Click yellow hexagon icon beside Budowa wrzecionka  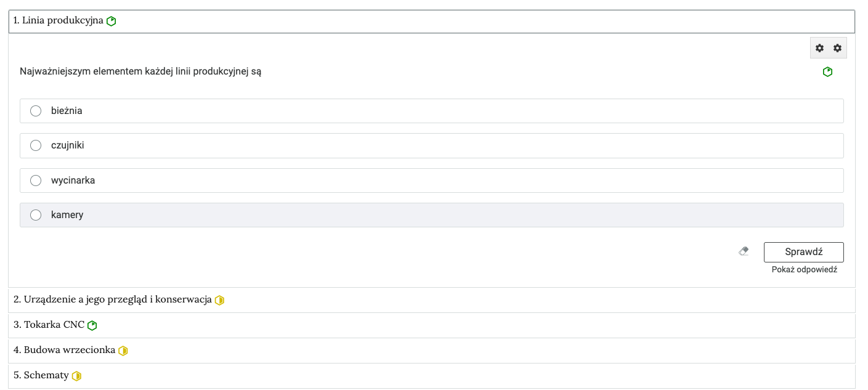[123, 351]
